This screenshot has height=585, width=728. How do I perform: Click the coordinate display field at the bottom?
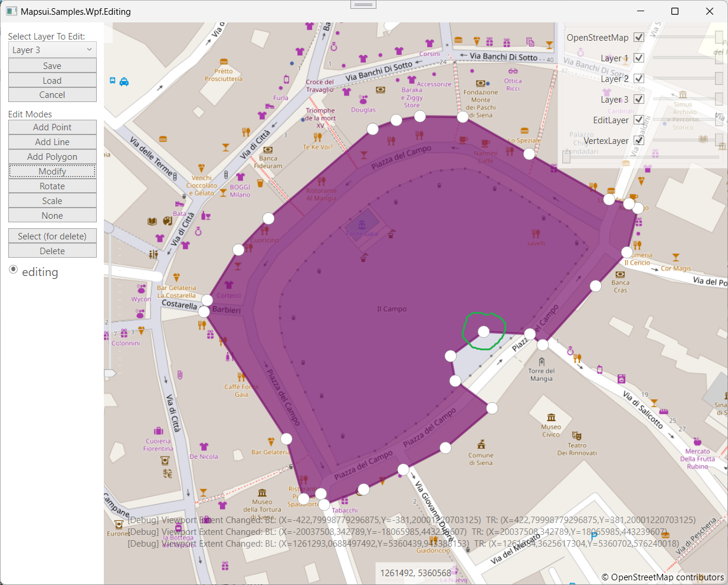click(x=415, y=573)
